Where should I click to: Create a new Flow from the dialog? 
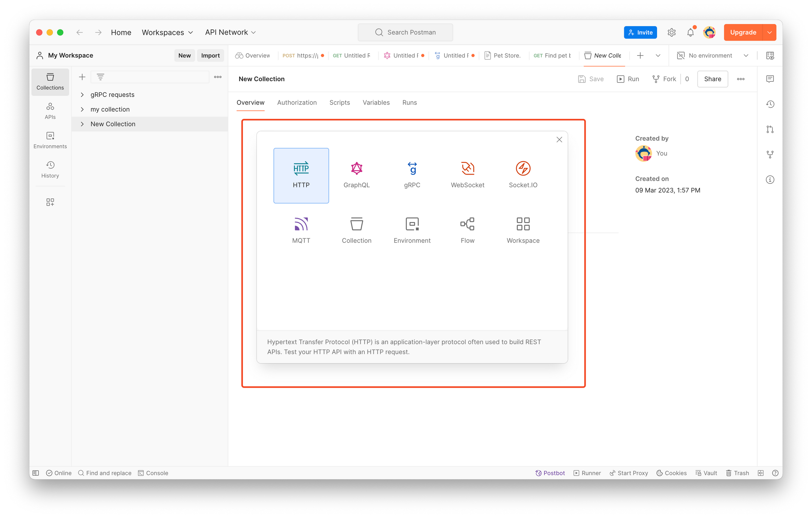pyautogui.click(x=467, y=230)
